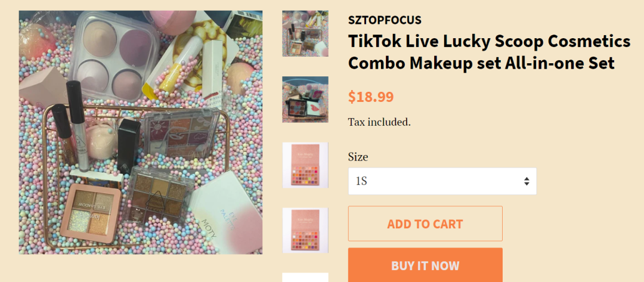Click the Add to Cart button
The height and width of the screenshot is (282, 644).
tap(425, 224)
